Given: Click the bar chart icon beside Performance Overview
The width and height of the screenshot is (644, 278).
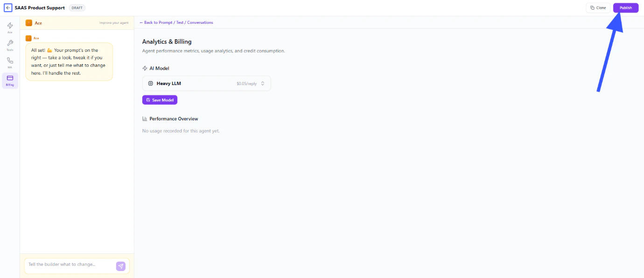Looking at the screenshot, I should pos(145,119).
